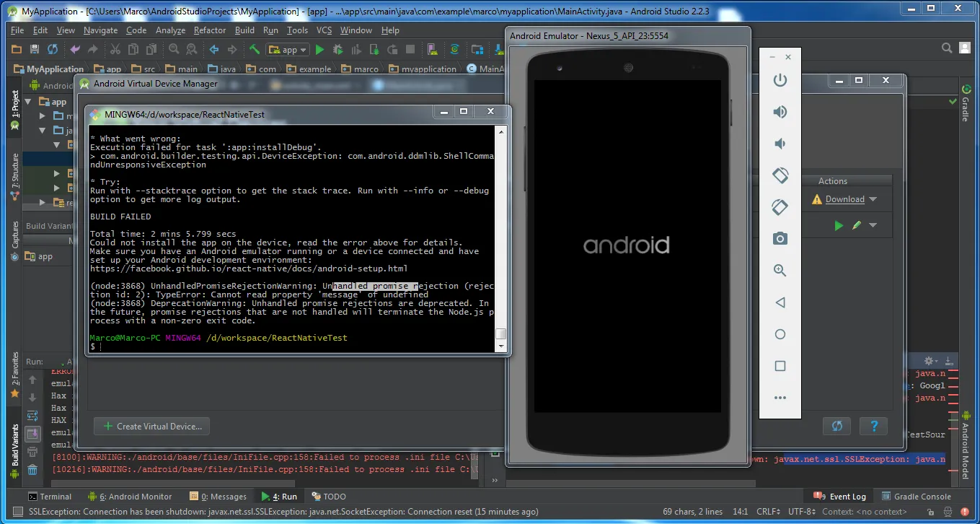
Task: Tap the emulator Back triangle button
Action: pos(780,302)
